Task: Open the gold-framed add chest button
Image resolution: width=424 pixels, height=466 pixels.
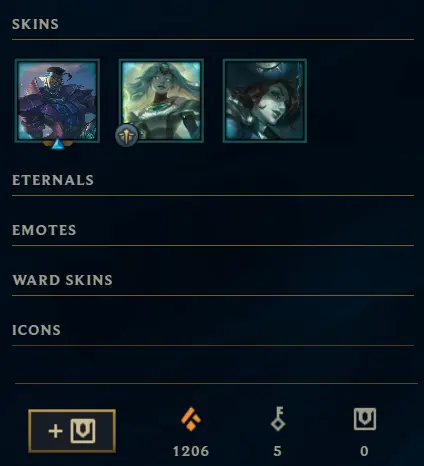Action: point(72,431)
